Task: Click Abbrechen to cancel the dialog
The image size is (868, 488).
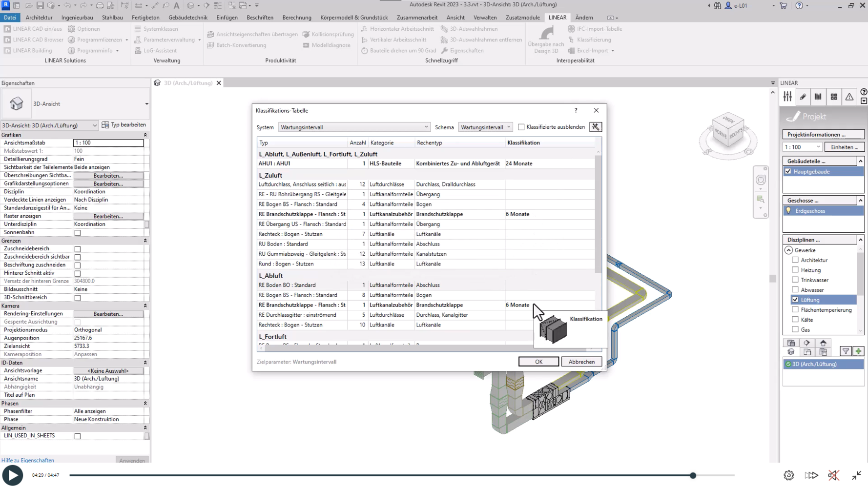Action: coord(581,362)
